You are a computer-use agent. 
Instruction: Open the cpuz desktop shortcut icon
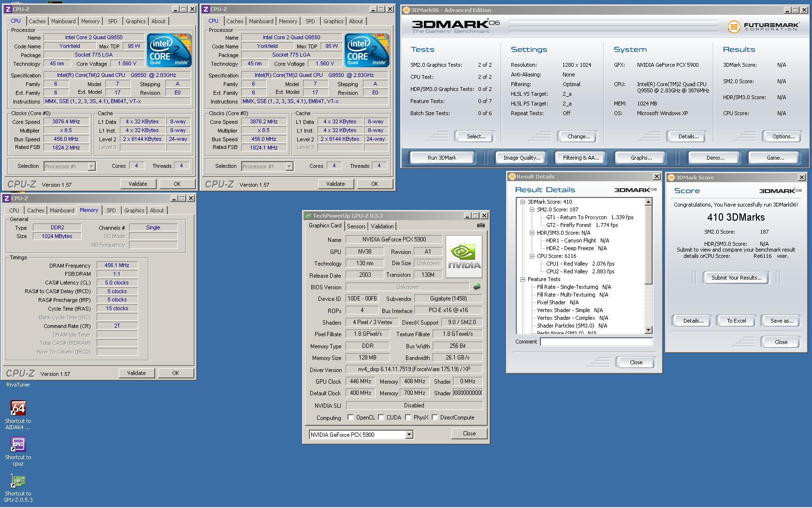point(18,445)
